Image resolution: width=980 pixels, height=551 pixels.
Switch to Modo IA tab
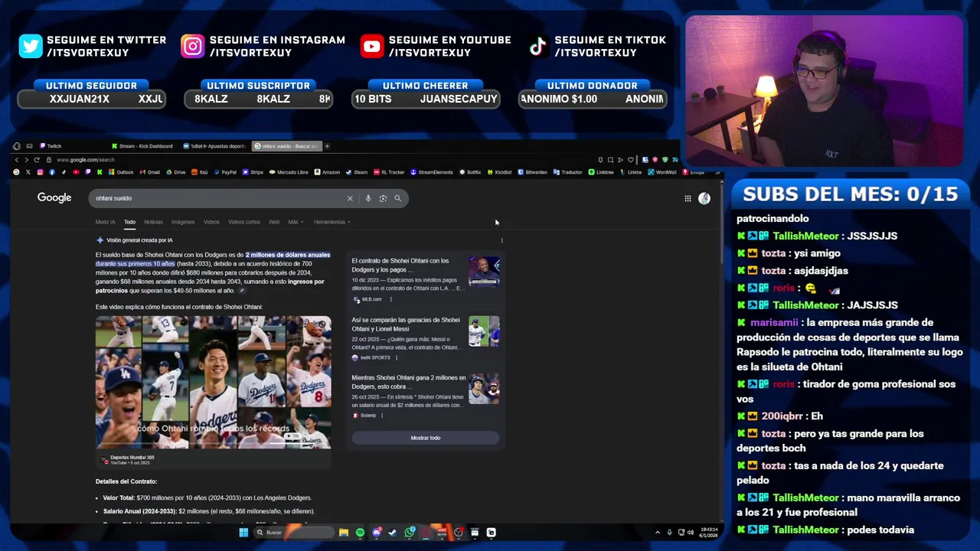tap(105, 222)
